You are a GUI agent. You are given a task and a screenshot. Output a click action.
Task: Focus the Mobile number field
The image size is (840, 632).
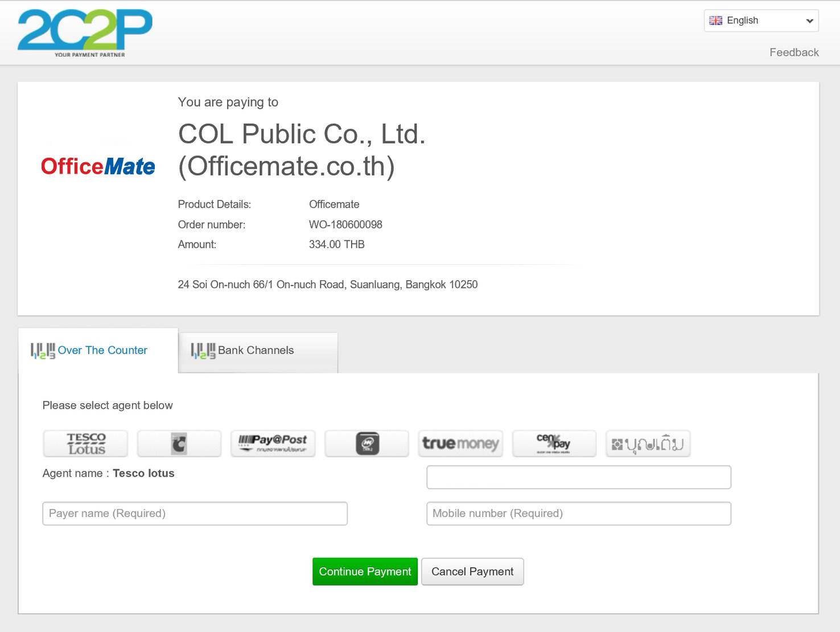[x=579, y=514]
